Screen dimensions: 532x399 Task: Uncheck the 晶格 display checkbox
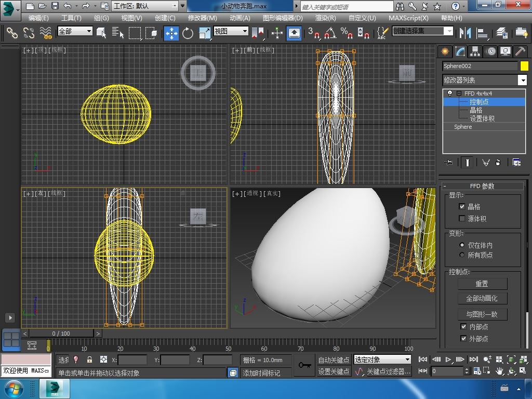coord(462,206)
